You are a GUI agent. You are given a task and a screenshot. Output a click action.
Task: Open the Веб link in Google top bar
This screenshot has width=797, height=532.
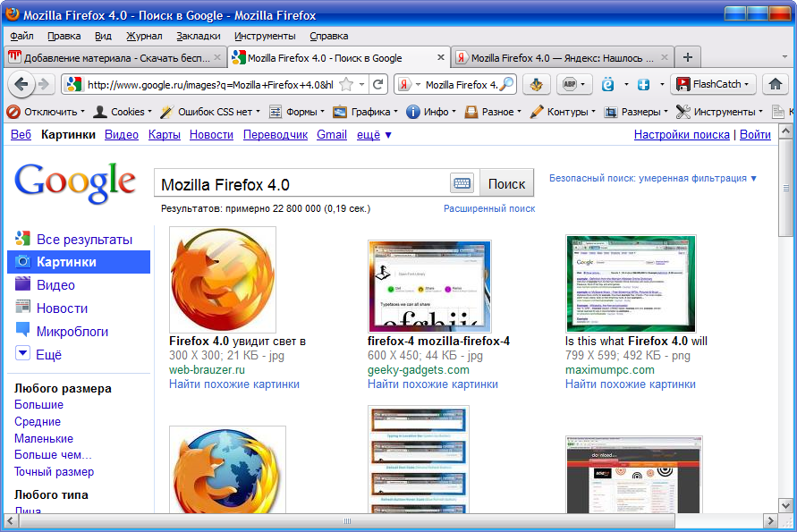click(21, 135)
